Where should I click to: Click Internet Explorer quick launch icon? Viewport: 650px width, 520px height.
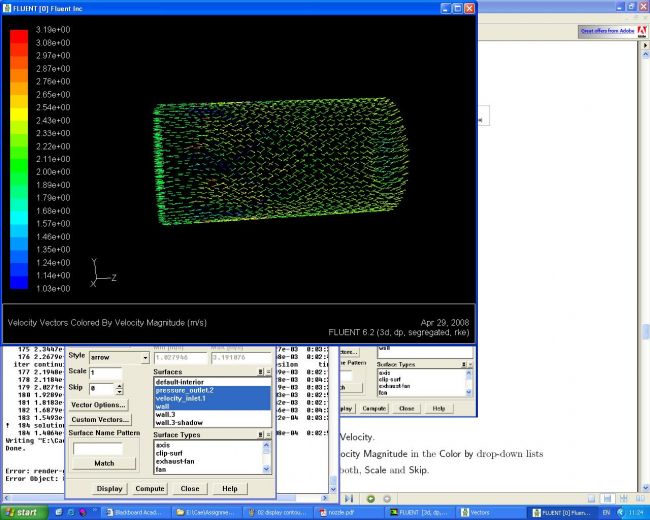[x=71, y=513]
